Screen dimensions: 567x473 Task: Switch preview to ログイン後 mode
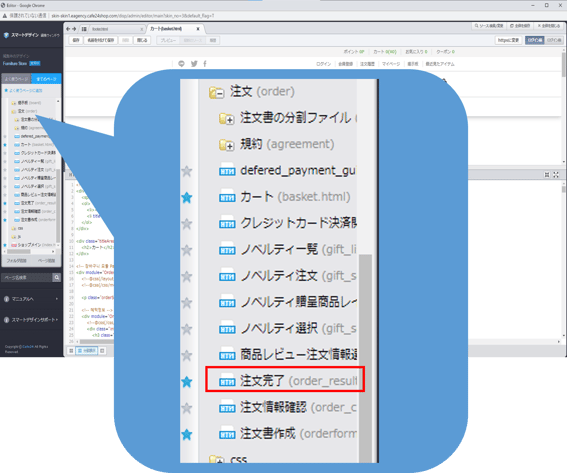pyautogui.click(x=554, y=40)
